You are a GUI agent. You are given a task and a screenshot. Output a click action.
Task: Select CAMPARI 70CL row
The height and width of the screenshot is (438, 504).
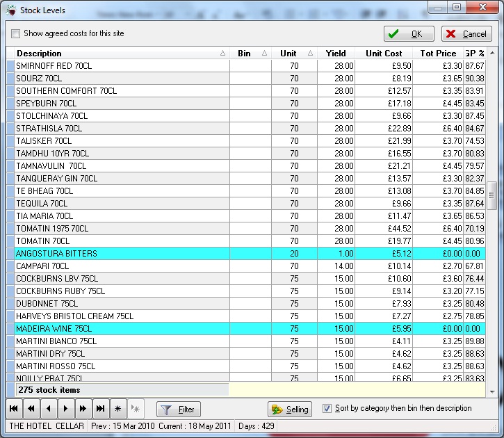click(x=246, y=266)
